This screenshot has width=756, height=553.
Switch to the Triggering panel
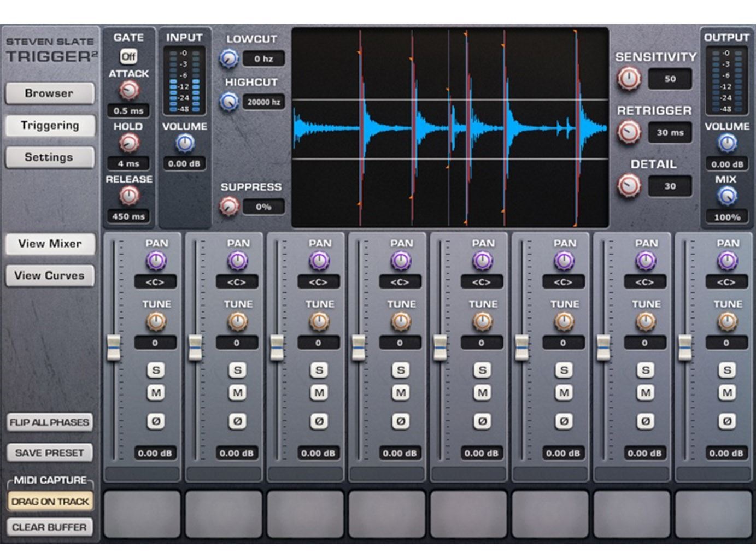pos(49,125)
